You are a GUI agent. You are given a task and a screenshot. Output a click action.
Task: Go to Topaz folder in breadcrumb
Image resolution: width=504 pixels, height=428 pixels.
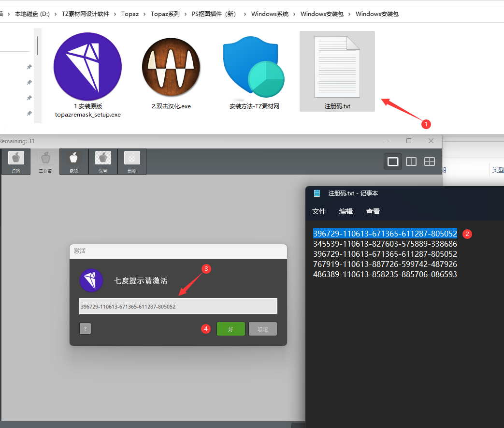(130, 14)
